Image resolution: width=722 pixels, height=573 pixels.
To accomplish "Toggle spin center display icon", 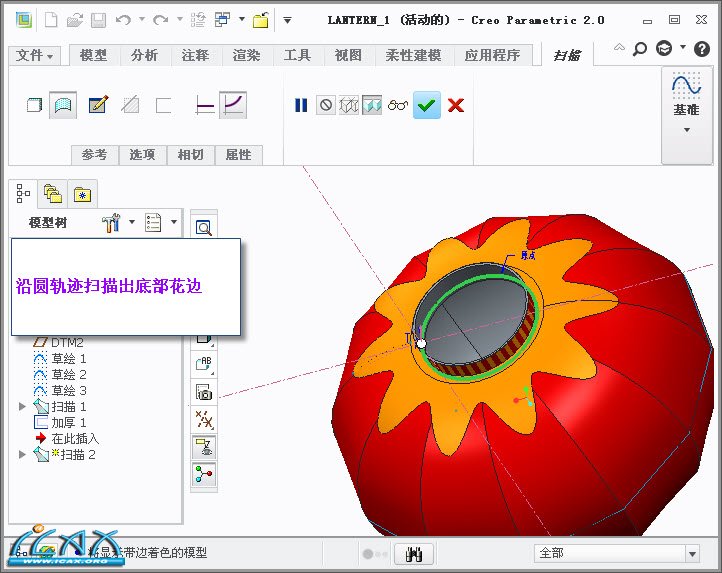I will point(204,474).
